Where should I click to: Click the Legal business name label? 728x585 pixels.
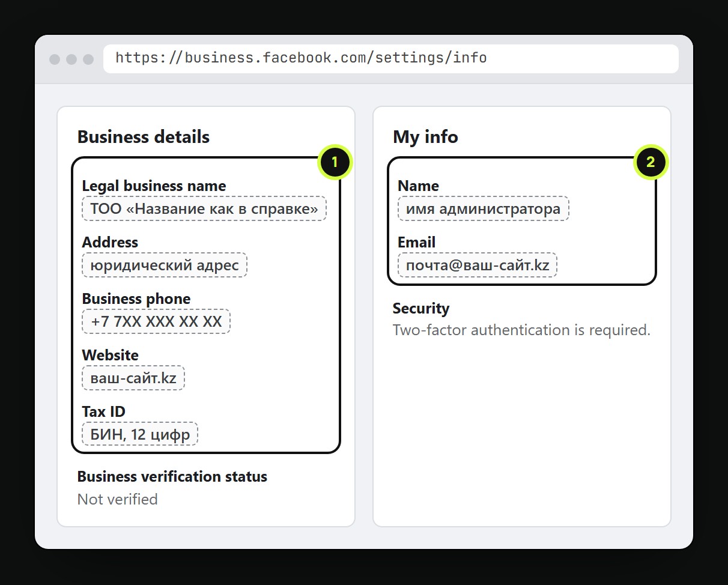[x=154, y=186]
